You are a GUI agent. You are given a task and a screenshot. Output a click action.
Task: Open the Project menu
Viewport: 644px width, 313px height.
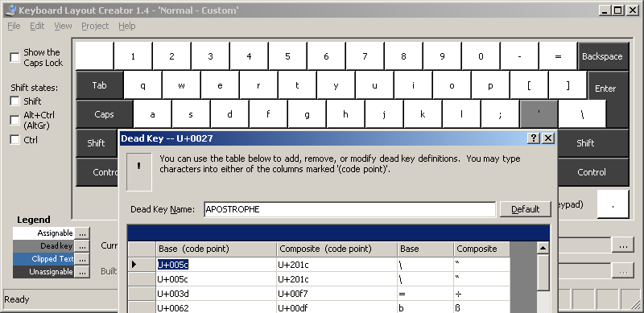(95, 26)
